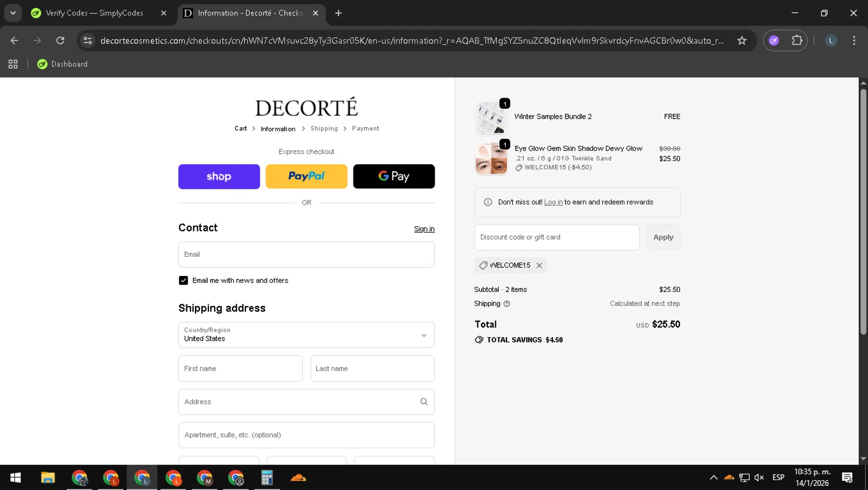This screenshot has width=868, height=490.
Task: Click the scrollbar down arrow
Action: 863,459
